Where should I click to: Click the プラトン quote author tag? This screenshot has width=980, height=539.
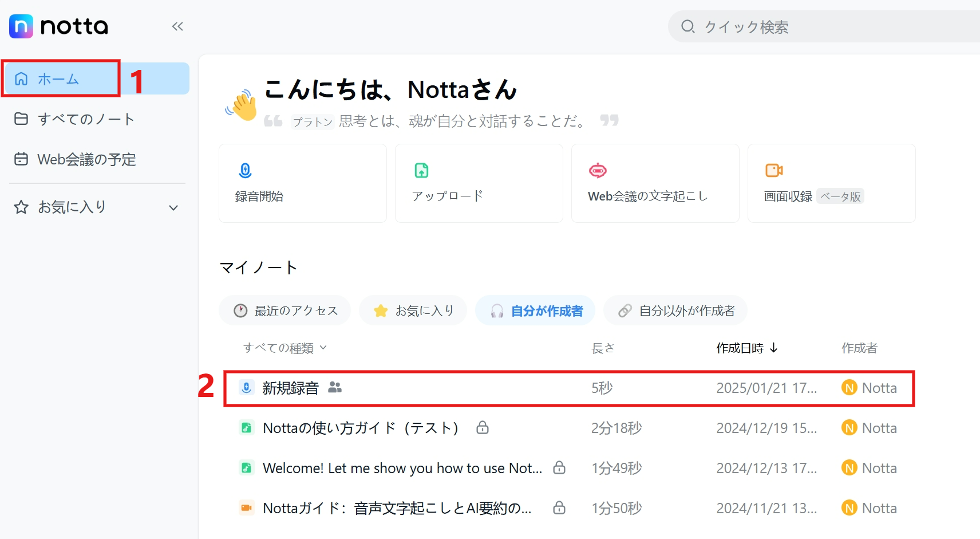click(x=313, y=121)
